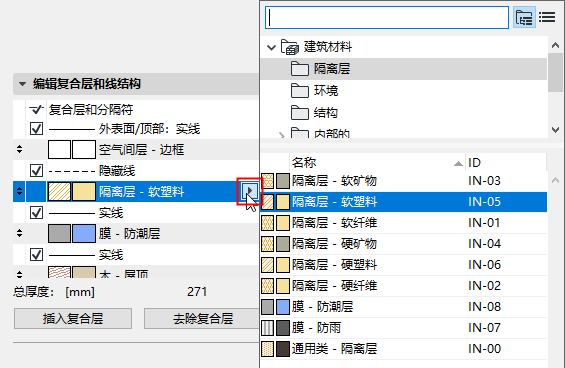Screen dimensions: 565x368
Task: Click the 环境 folder icon
Action: tap(300, 91)
